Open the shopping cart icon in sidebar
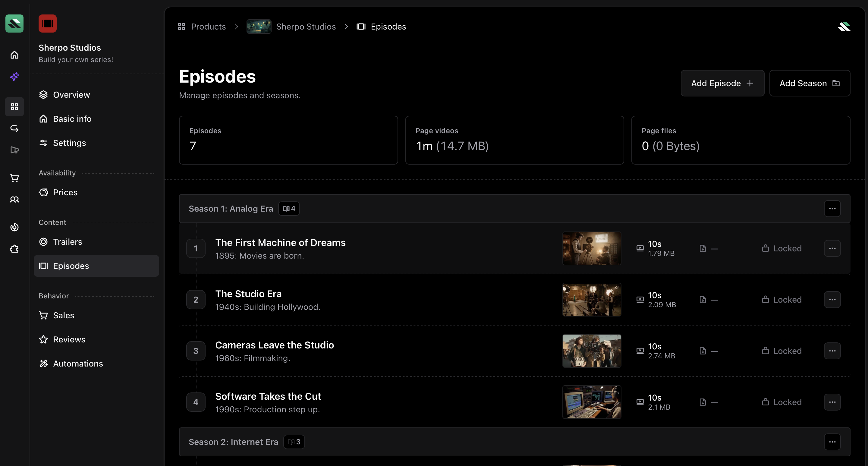This screenshot has width=868, height=466. pyautogui.click(x=14, y=178)
